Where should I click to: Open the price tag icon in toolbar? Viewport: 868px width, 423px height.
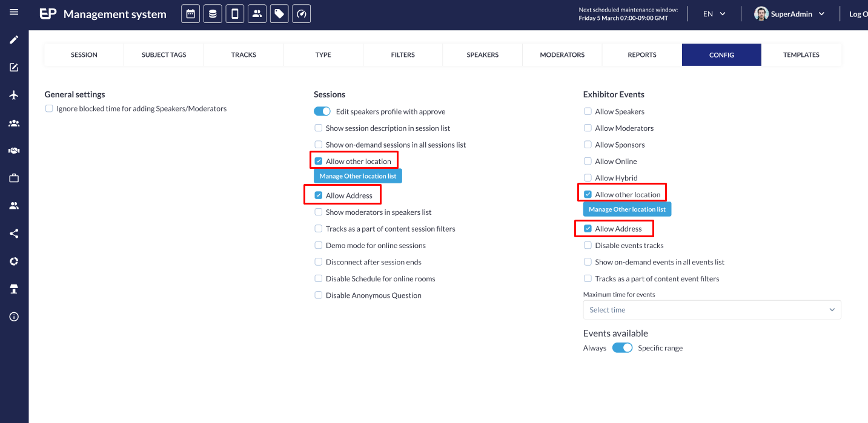pos(279,14)
